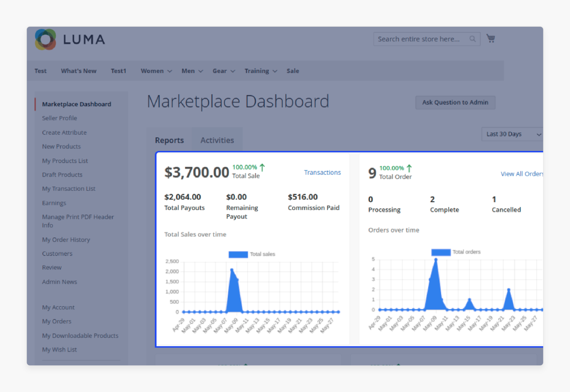The height and width of the screenshot is (392, 570).
Task: Open Manage Print PDF Header Info
Action: click(x=78, y=221)
